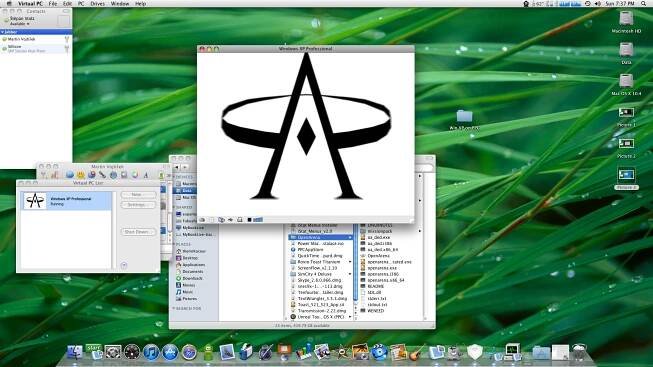653x367 pixels.
Task: Open Applications in the Finder sidebar
Action: point(190,265)
